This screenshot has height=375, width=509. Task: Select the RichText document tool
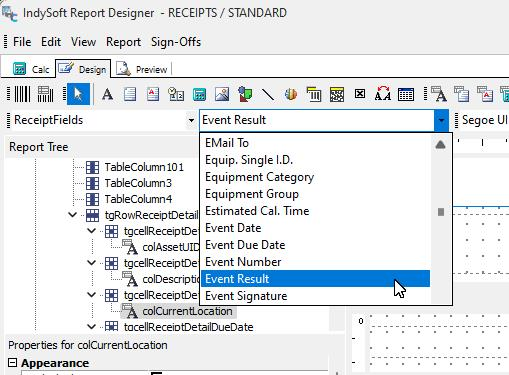[x=153, y=94]
